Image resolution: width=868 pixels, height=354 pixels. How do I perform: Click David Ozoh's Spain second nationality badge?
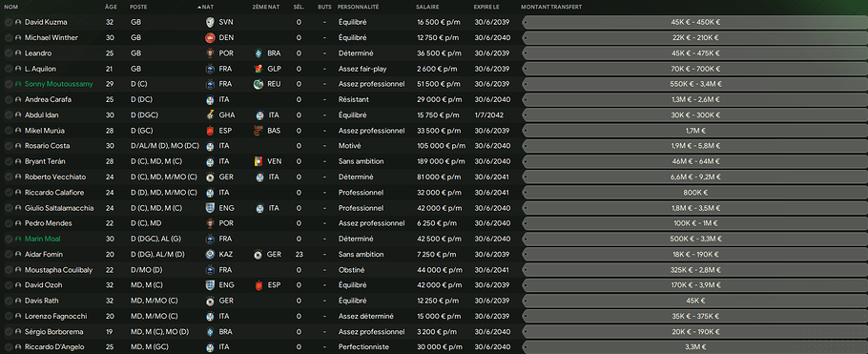tap(258, 285)
